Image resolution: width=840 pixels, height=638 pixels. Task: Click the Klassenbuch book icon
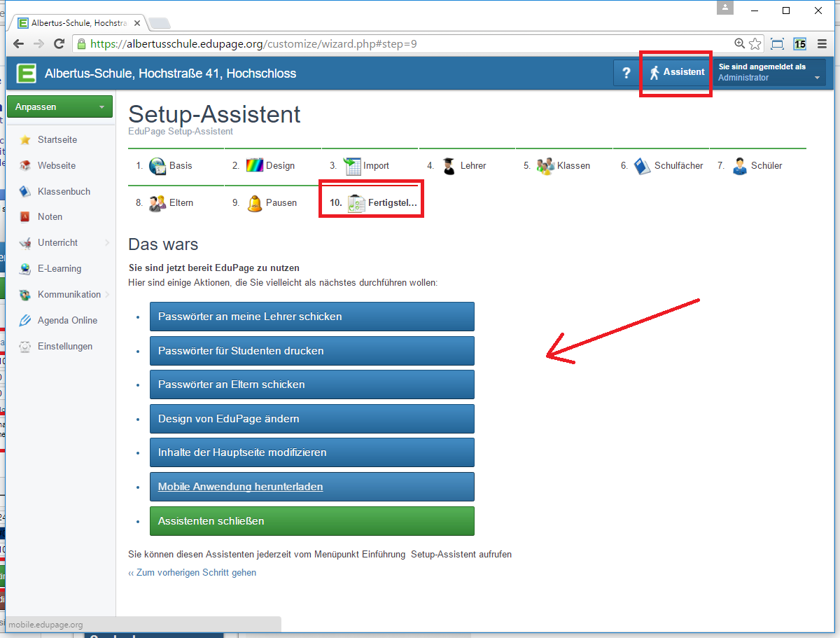[25, 191]
